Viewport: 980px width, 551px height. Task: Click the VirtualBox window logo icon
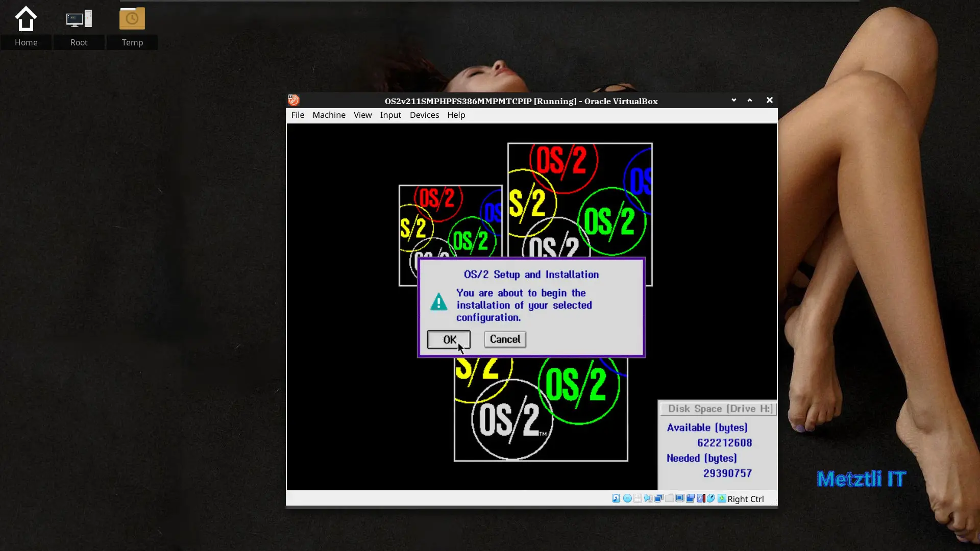click(293, 100)
